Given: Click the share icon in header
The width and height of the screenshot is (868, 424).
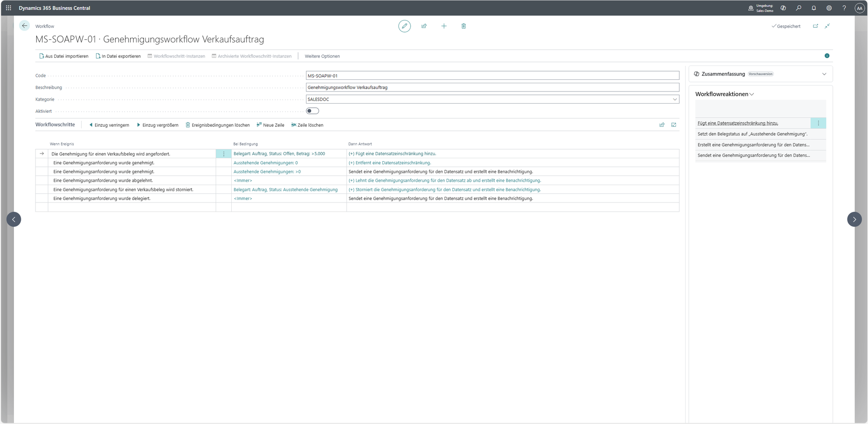Looking at the screenshot, I should [424, 26].
